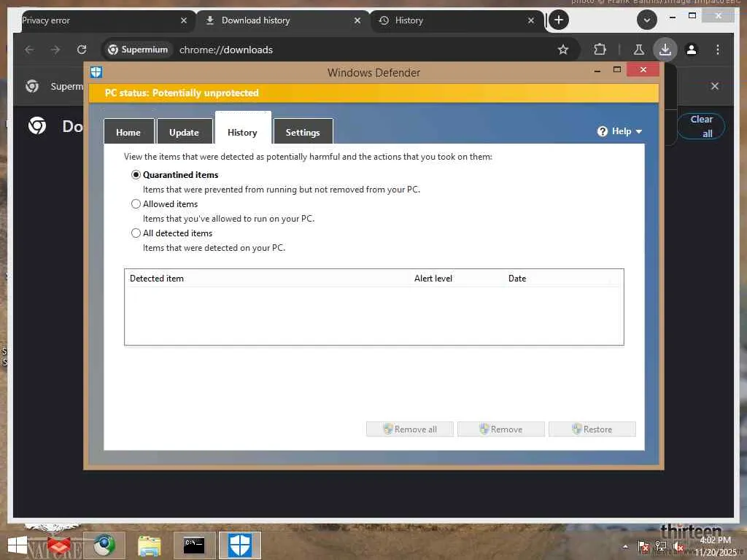Screen dimensions: 747x560
Task: Click the Action Center flag tray icon
Action: tap(643, 547)
